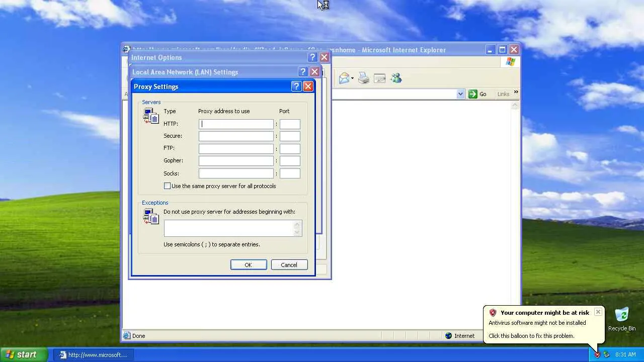
Task: Click the Help button on Internet Options title bar
Action: 312,57
